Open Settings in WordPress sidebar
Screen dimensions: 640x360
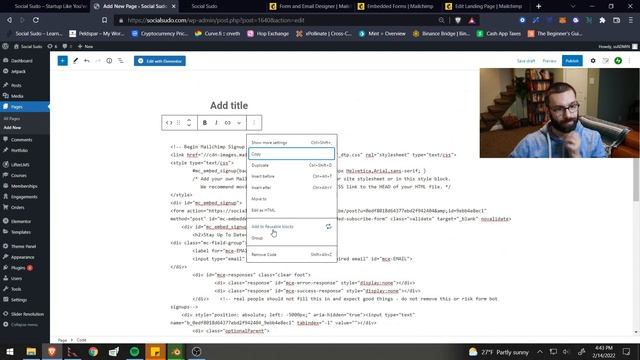click(x=19, y=300)
